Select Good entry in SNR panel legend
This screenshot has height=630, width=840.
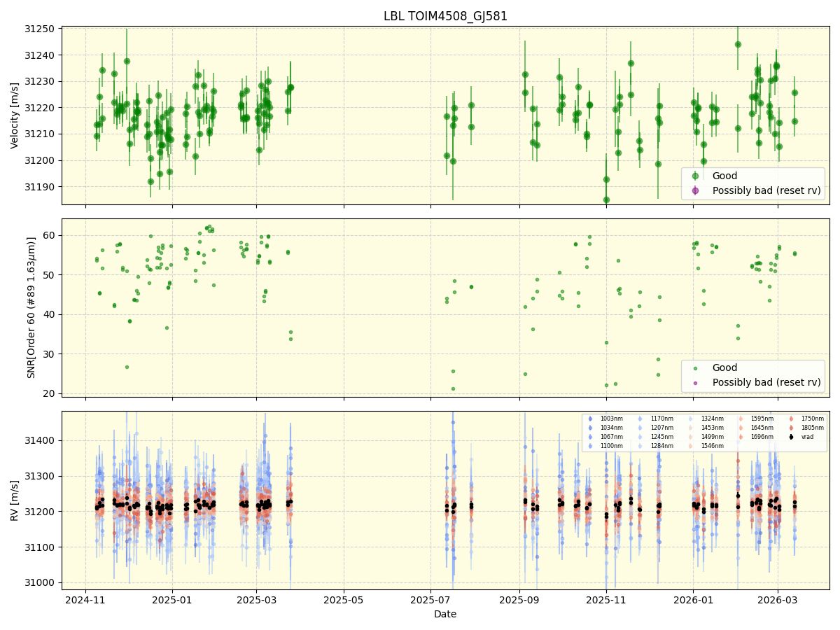pyautogui.click(x=724, y=368)
